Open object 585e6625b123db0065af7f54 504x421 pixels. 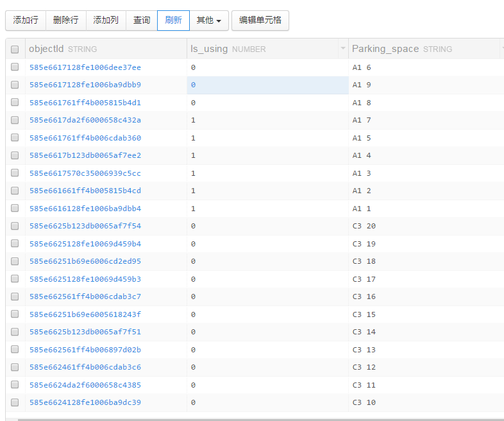tap(85, 226)
